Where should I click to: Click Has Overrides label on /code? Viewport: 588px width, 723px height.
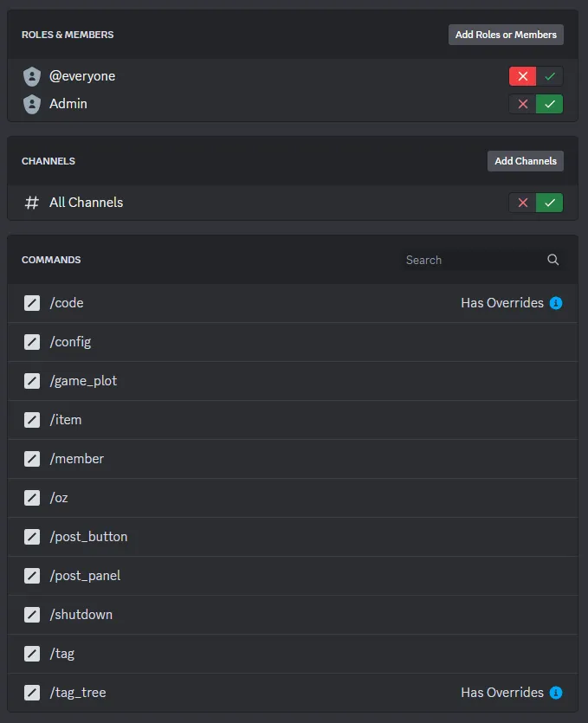point(502,303)
